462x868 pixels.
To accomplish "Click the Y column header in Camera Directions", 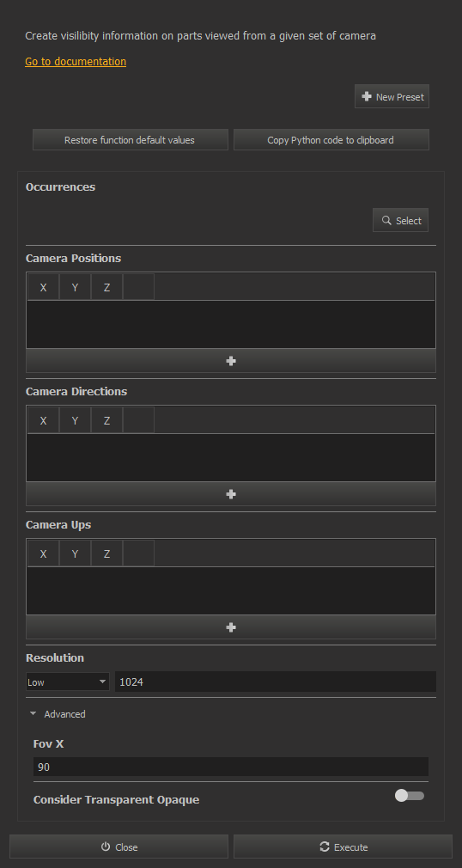I will 75,421.
